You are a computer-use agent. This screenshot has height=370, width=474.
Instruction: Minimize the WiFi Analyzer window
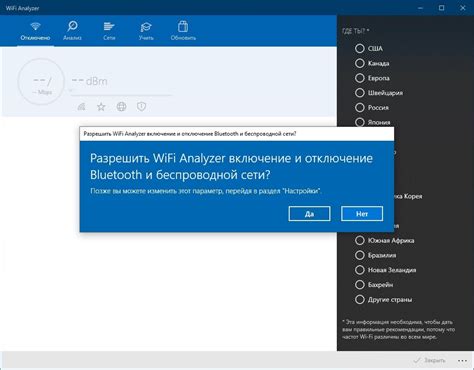pyautogui.click(x=421, y=8)
